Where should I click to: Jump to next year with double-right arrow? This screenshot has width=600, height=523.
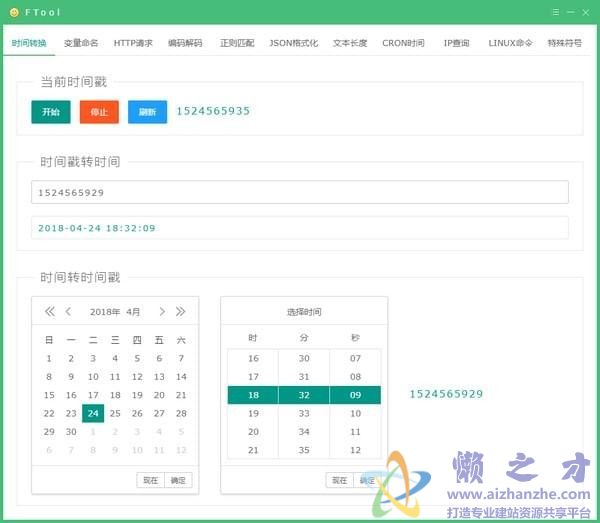coord(181,311)
